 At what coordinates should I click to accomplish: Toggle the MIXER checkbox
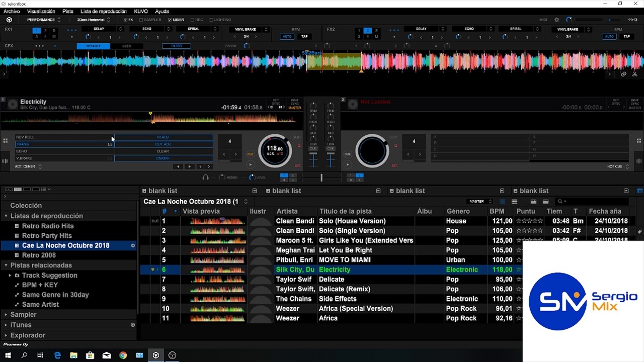tap(169, 20)
